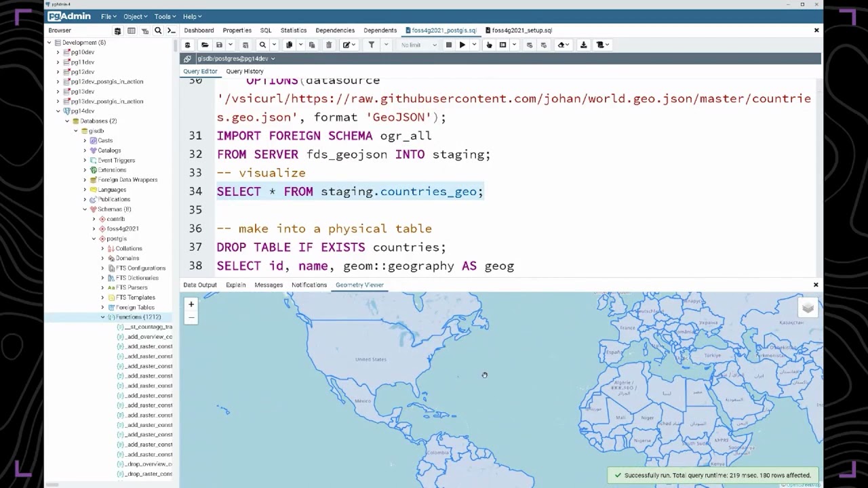Screen dimensions: 868x488
Task: Click the Edit pencil icon in query toolbar
Action: (x=346, y=45)
